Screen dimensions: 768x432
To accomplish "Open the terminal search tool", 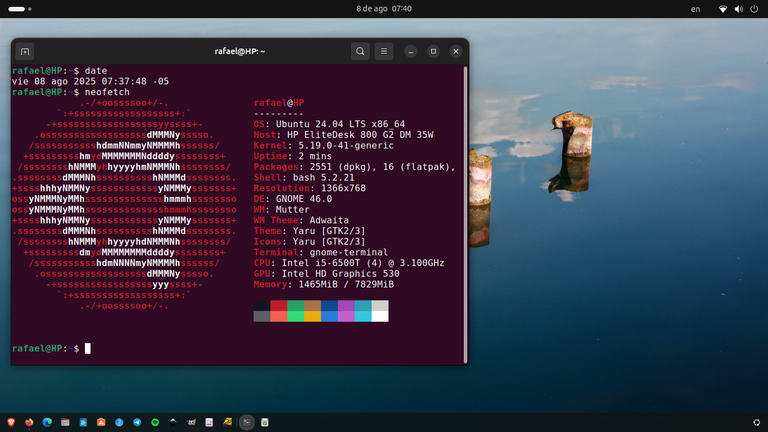I will (360, 51).
